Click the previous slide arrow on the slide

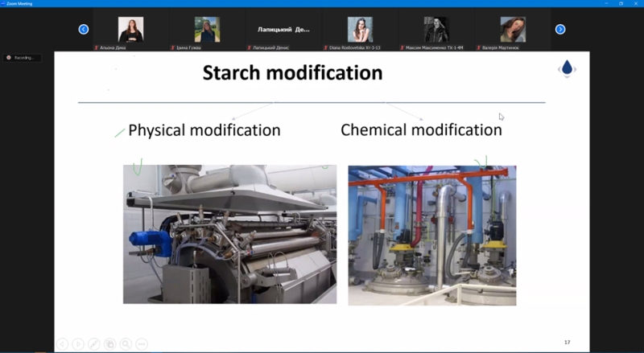(x=62, y=344)
